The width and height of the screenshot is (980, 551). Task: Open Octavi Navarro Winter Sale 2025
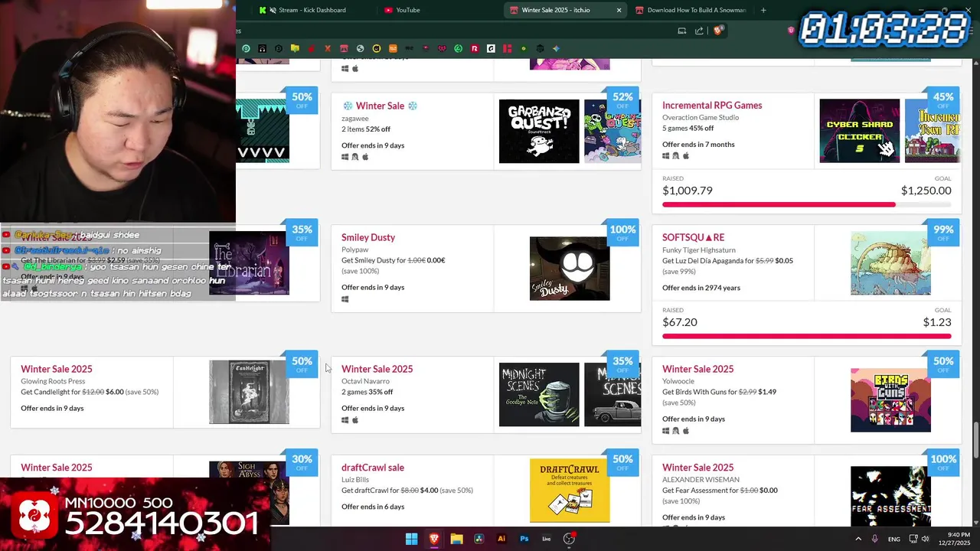coord(377,369)
